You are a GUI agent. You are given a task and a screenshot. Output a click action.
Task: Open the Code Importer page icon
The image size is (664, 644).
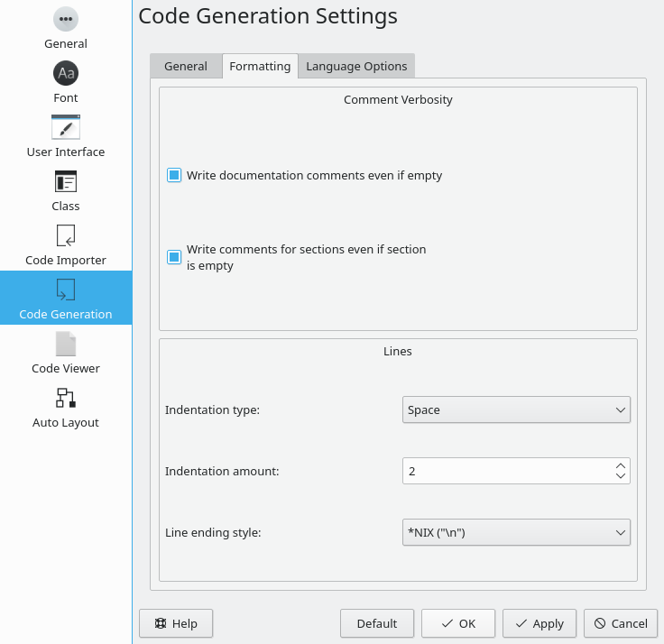click(x=66, y=235)
